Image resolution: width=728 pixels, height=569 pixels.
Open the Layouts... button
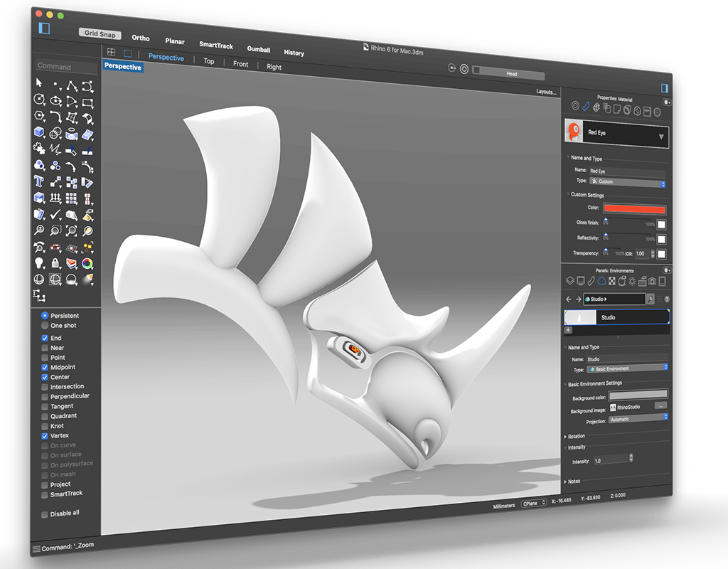546,92
